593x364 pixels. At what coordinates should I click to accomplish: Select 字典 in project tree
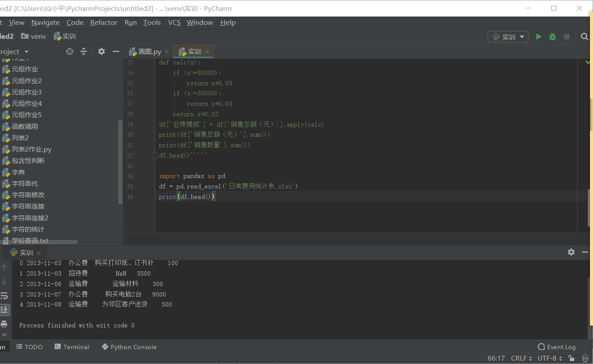[18, 172]
